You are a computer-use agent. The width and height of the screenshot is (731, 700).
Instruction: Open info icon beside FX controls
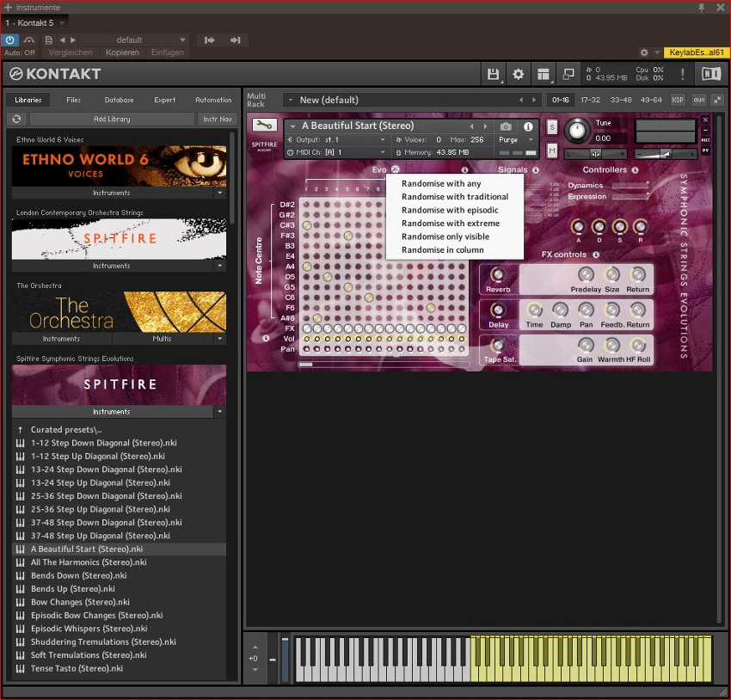pyautogui.click(x=596, y=255)
